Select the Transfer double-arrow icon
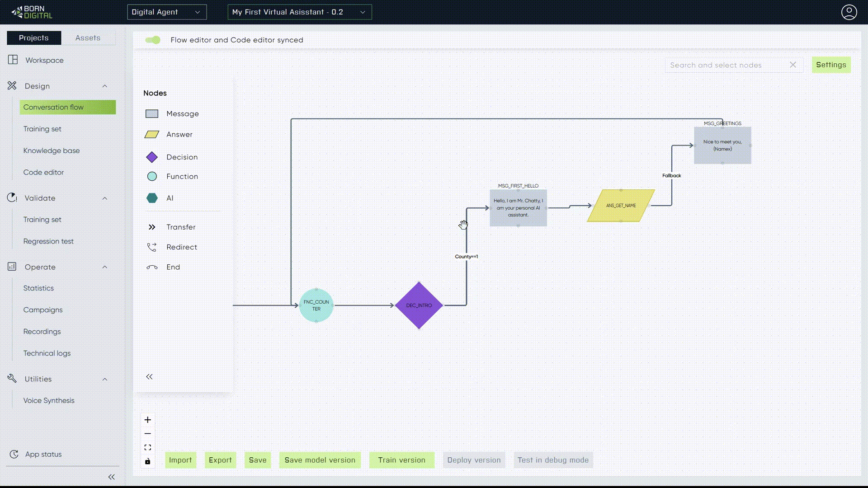The width and height of the screenshot is (868, 488). pos(152,227)
